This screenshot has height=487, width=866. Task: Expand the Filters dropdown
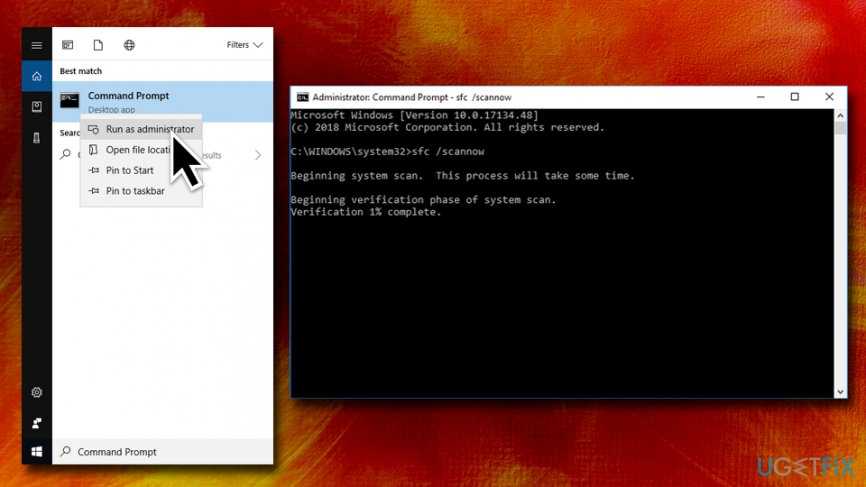[244, 45]
